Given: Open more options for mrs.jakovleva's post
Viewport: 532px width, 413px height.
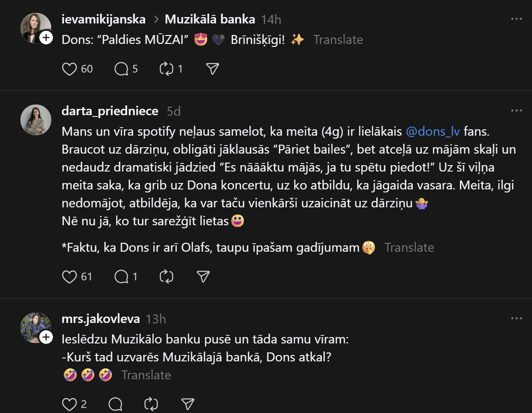Looking at the screenshot, I should (x=516, y=319).
